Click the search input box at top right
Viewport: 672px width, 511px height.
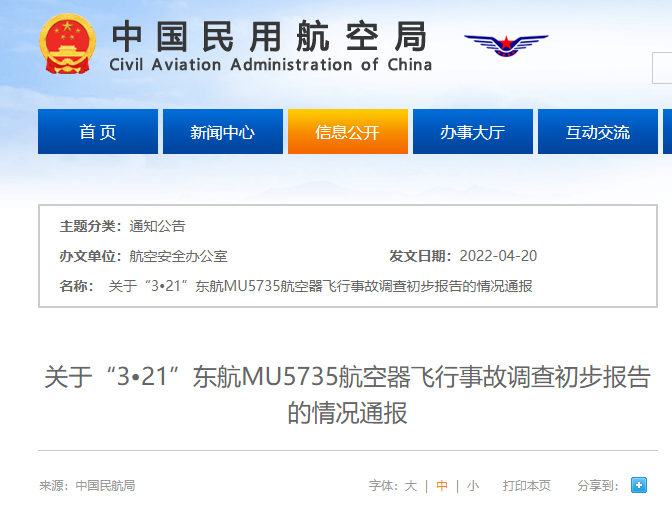662,70
